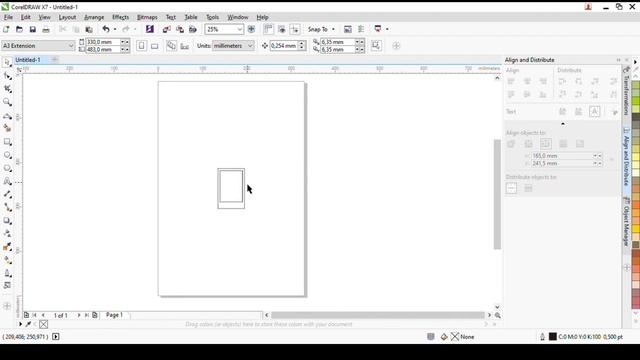Click the Export icon
Viewport: 640px width, 360px height.
pyautogui.click(x=180, y=29)
